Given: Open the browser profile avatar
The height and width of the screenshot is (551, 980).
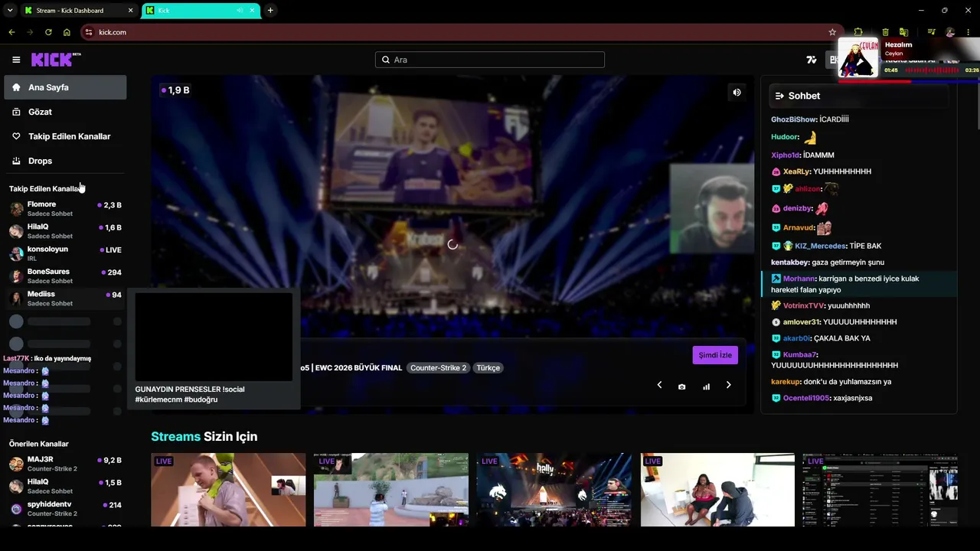Looking at the screenshot, I should (x=950, y=32).
